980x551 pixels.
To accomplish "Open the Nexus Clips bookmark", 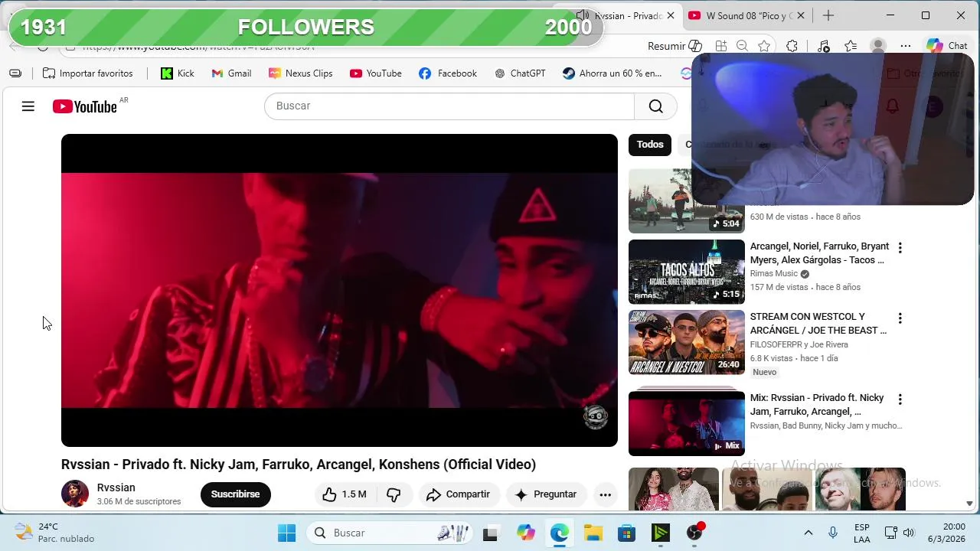I will pyautogui.click(x=300, y=73).
